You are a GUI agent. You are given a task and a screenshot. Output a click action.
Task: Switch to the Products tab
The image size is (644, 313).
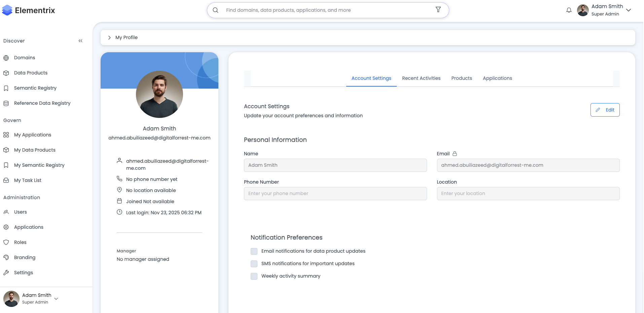(x=461, y=78)
